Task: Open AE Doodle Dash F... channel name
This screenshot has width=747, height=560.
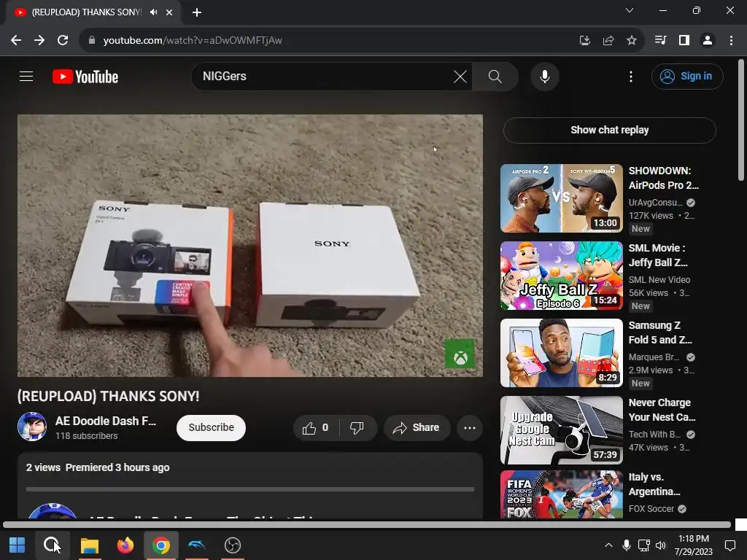Action: click(x=105, y=421)
